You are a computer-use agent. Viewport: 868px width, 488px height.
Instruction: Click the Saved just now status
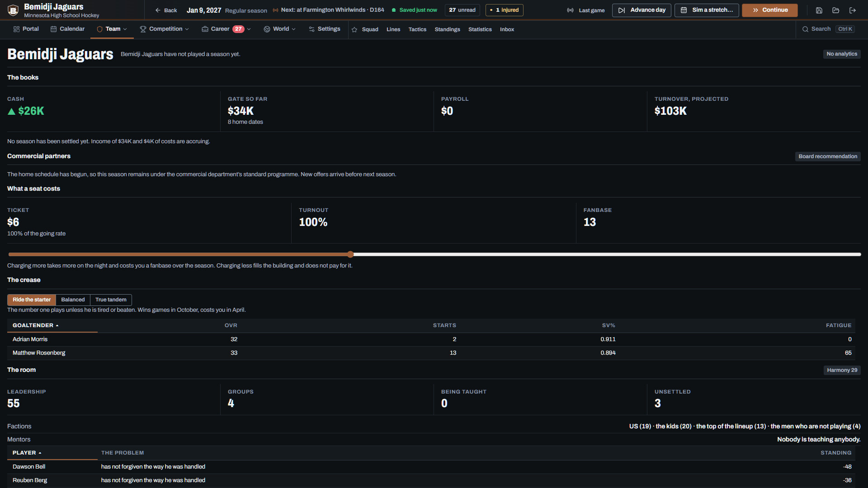414,10
